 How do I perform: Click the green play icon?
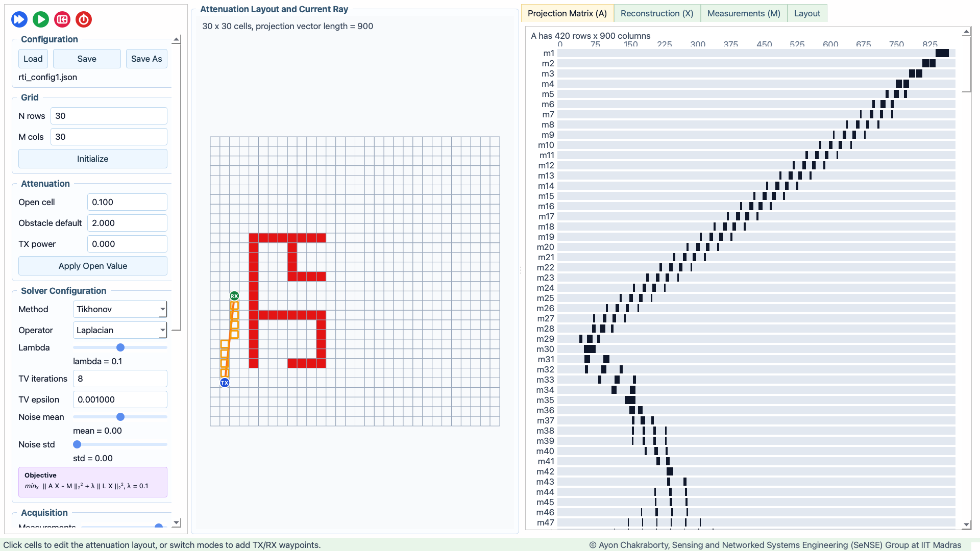coord(41,19)
